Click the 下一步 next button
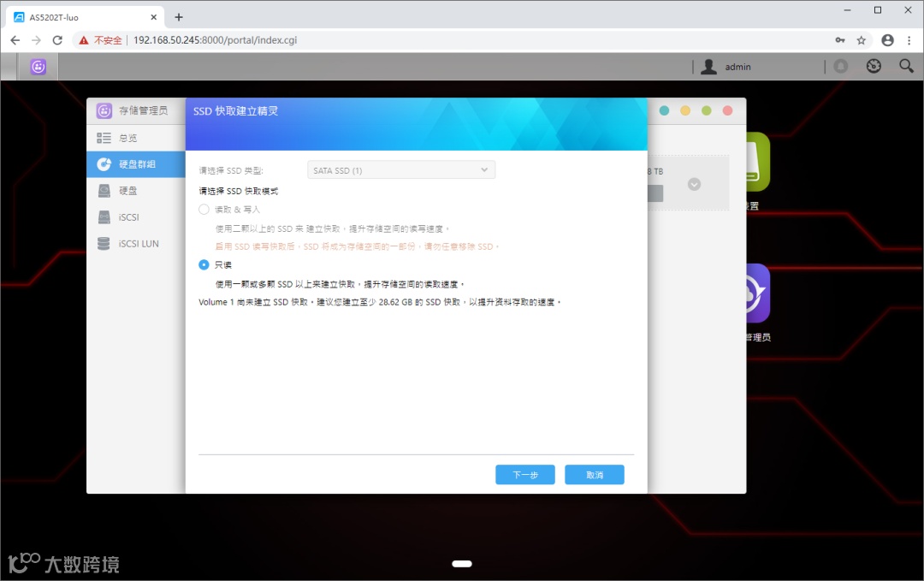Screen dimensions: 924x581 (524, 474)
